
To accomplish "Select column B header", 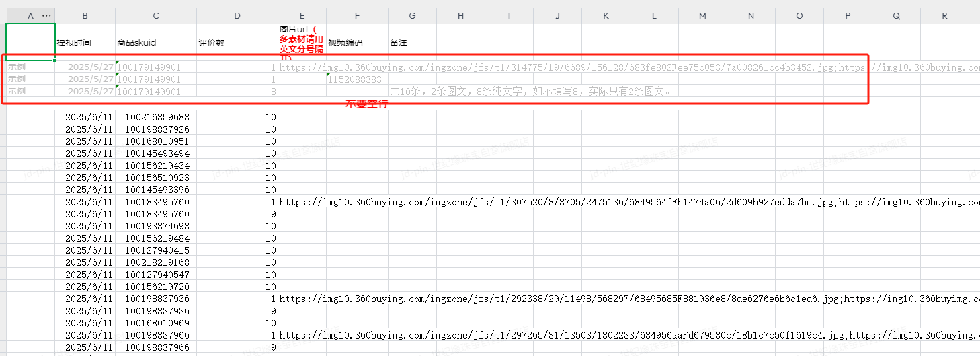I will (85, 15).
